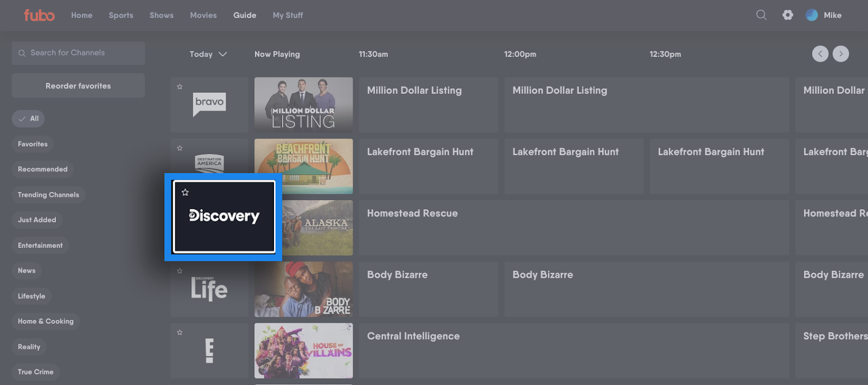Play House of Villains thumbnail
The width and height of the screenshot is (868, 385).
coord(303,351)
